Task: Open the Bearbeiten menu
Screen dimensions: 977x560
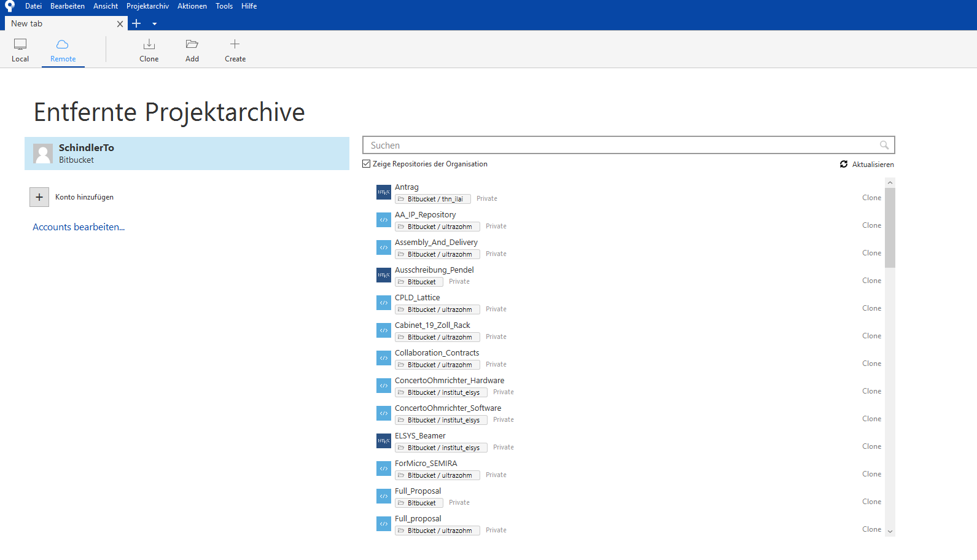Action: click(68, 6)
